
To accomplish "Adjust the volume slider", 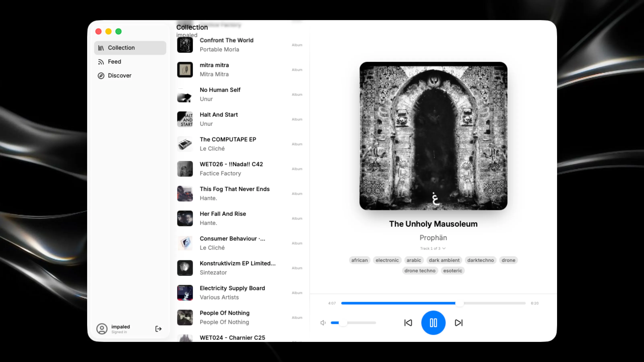I will [x=353, y=323].
